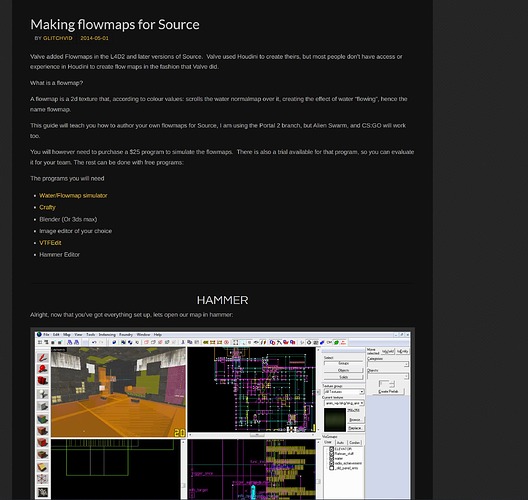
Task: Open the Tools menu in Hammer
Action: tap(91, 335)
